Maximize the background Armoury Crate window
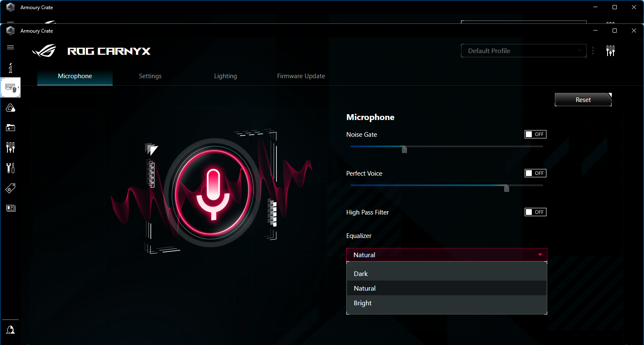Image resolution: width=644 pixels, height=345 pixels. [x=615, y=7]
